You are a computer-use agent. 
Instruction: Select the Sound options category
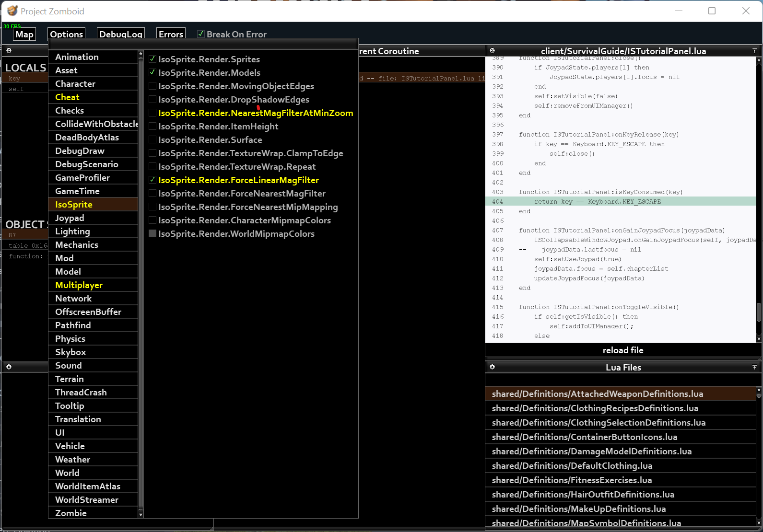click(x=93, y=365)
